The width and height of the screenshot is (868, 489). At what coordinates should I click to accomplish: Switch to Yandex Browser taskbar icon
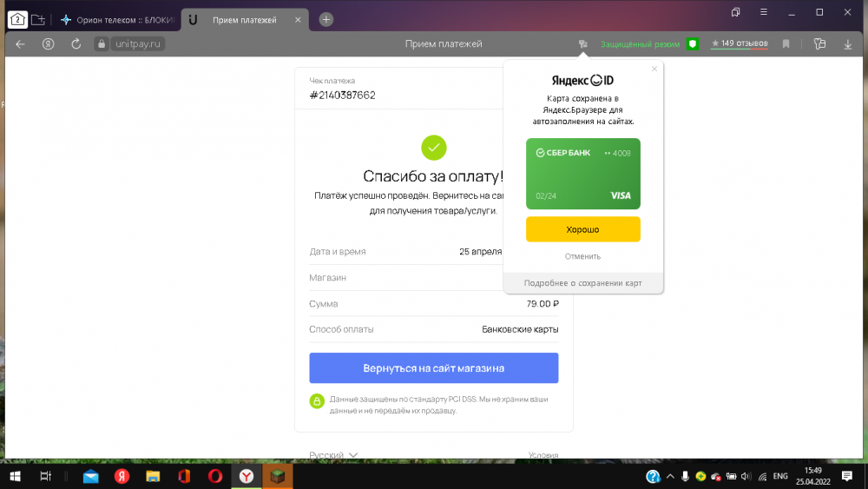(247, 476)
